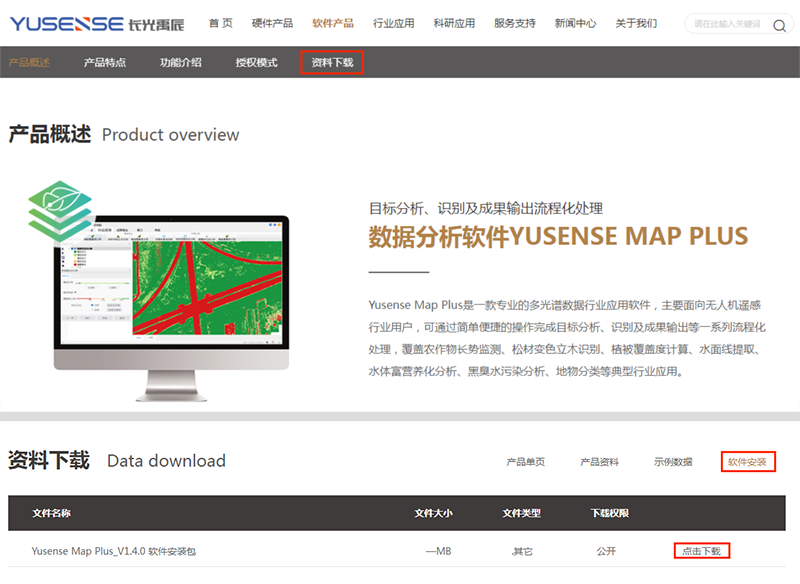Click the 目标分析、识别及成果输出流程化处理 subtitle
This screenshot has height=584, width=800.
coord(486,209)
